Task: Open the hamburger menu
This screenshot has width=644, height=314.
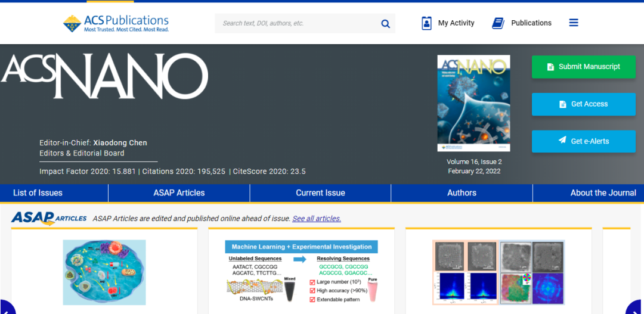Action: tap(574, 23)
